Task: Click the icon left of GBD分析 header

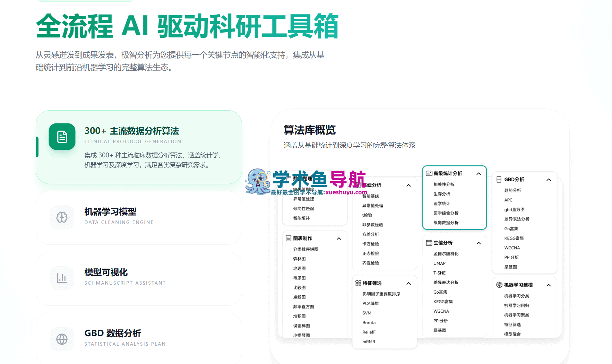Action: pos(499,179)
